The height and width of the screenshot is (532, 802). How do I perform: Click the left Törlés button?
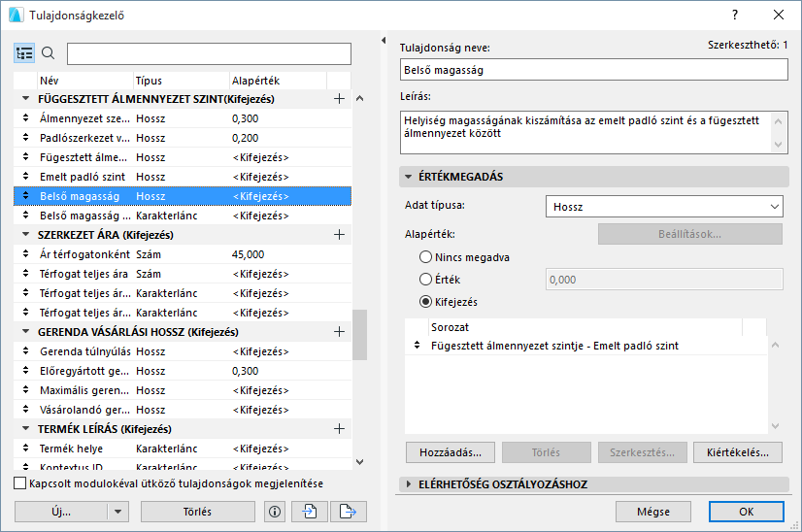point(197,512)
